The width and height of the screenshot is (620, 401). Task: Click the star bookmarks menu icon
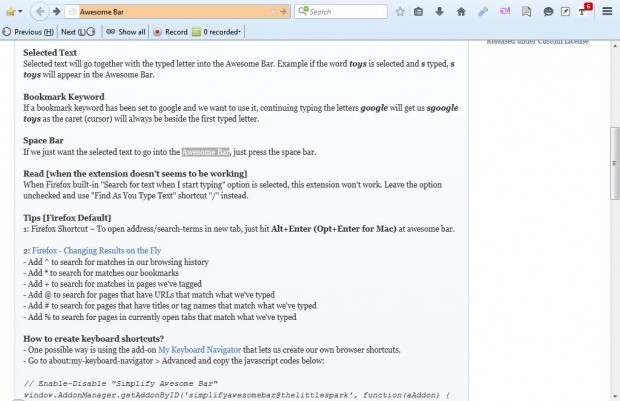10,11
